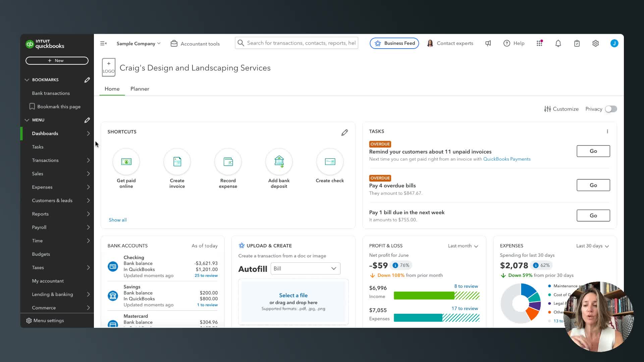This screenshot has height=362, width=644.
Task: Edit bookmarks with pencil icon
Action: pyautogui.click(x=87, y=80)
